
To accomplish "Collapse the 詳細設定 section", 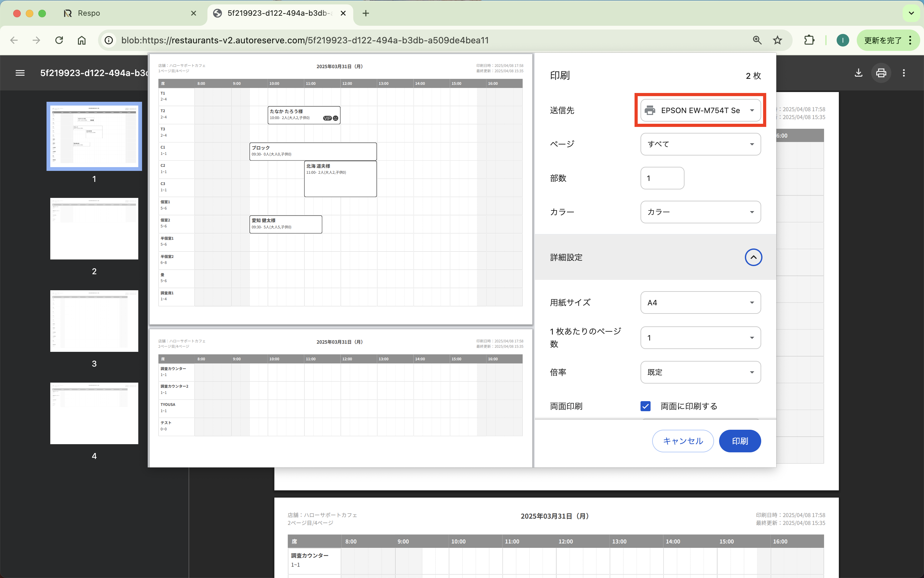I will pyautogui.click(x=753, y=257).
